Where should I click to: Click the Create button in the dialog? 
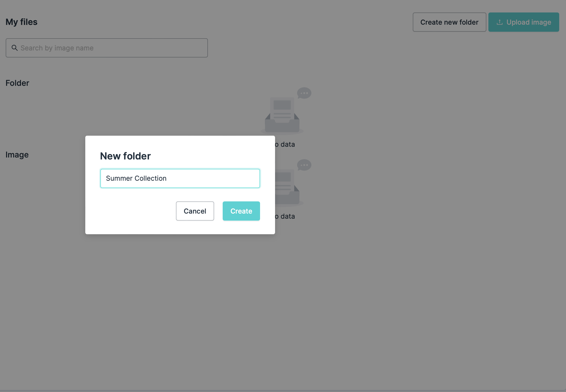(241, 211)
